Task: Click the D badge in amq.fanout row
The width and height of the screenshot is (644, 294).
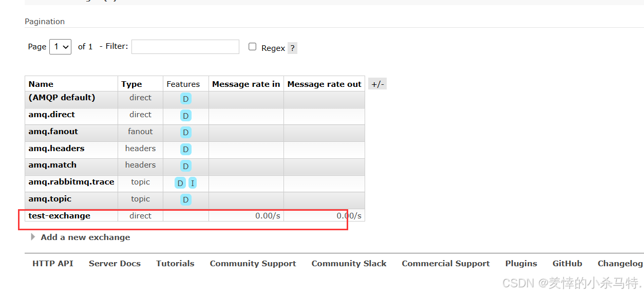Action: pos(185,133)
